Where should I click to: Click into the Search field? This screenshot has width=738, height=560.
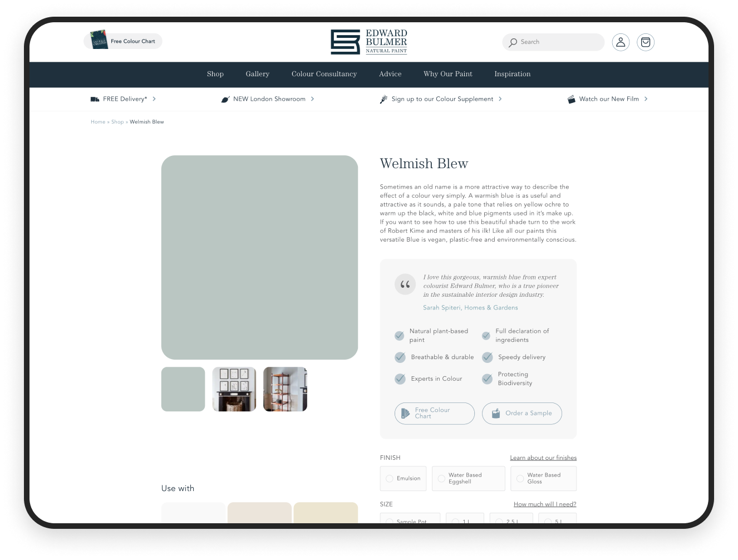[x=553, y=42]
